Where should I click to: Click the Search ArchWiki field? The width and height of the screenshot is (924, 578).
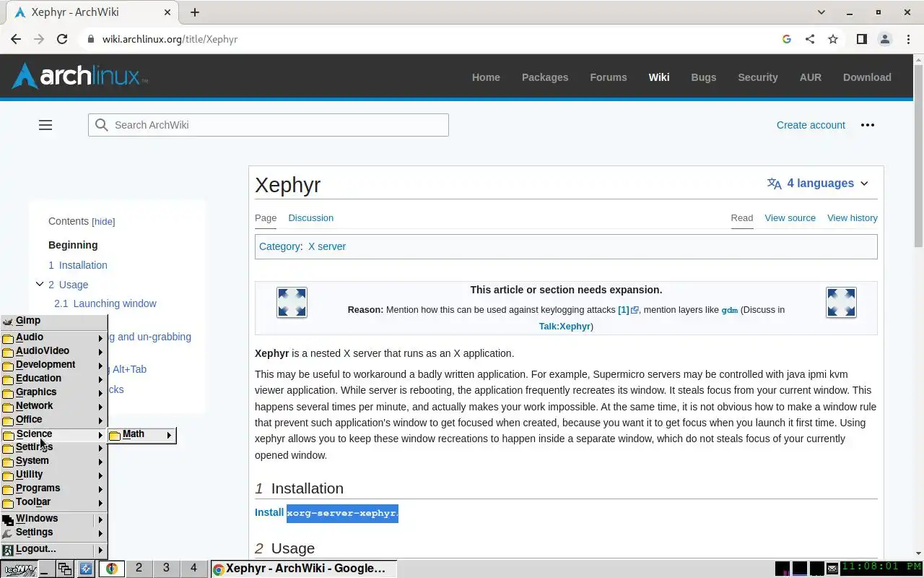269,125
